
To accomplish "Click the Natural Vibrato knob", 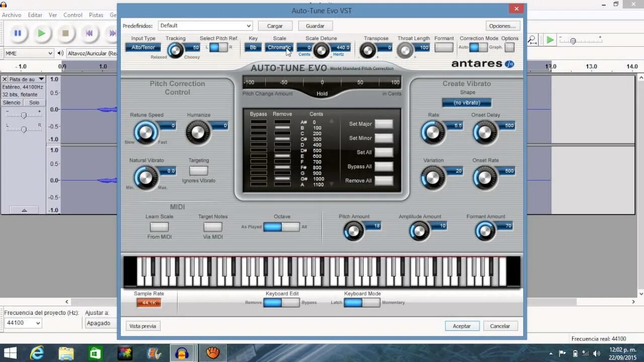I will point(145,177).
